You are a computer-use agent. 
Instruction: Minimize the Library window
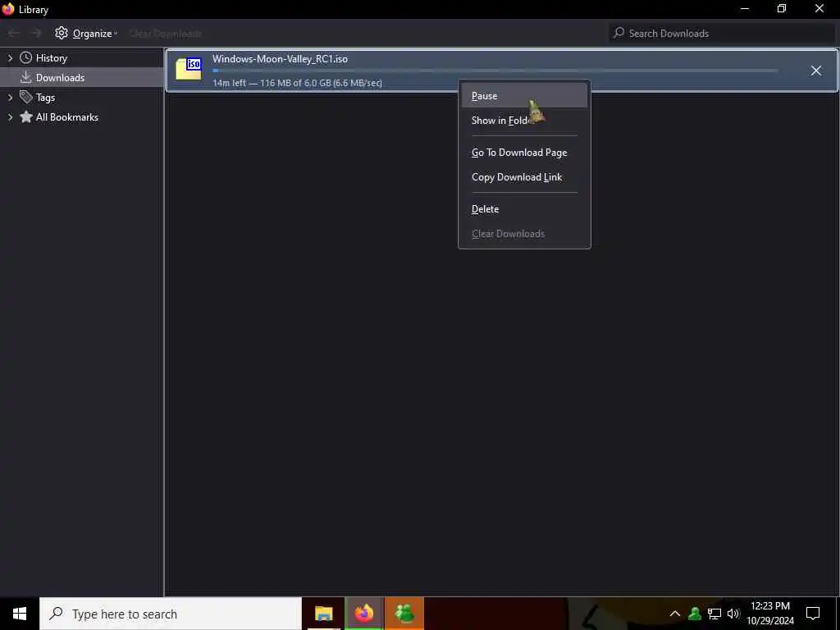745,8
